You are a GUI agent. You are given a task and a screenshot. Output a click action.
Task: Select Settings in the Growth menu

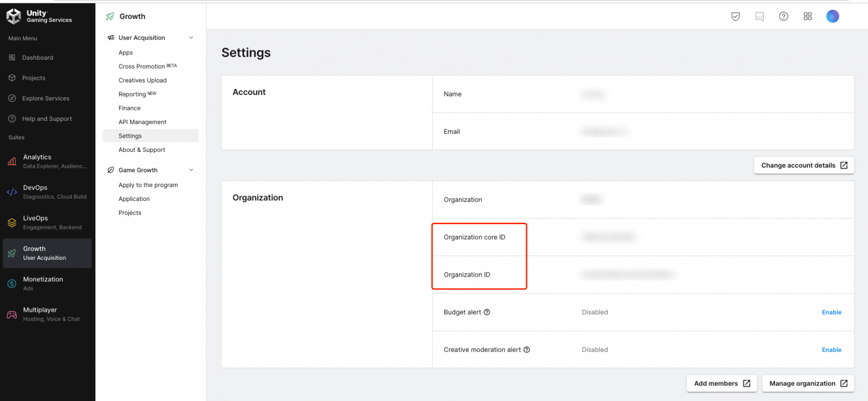point(150,136)
